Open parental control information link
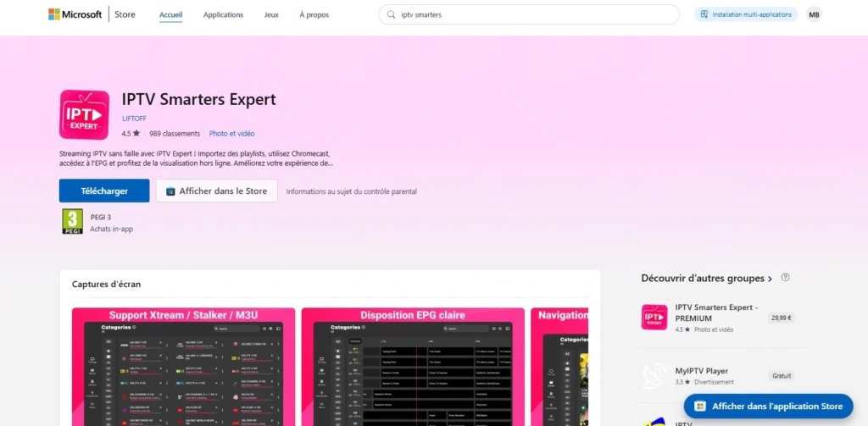Screen dimensions: 868x426 (352, 191)
